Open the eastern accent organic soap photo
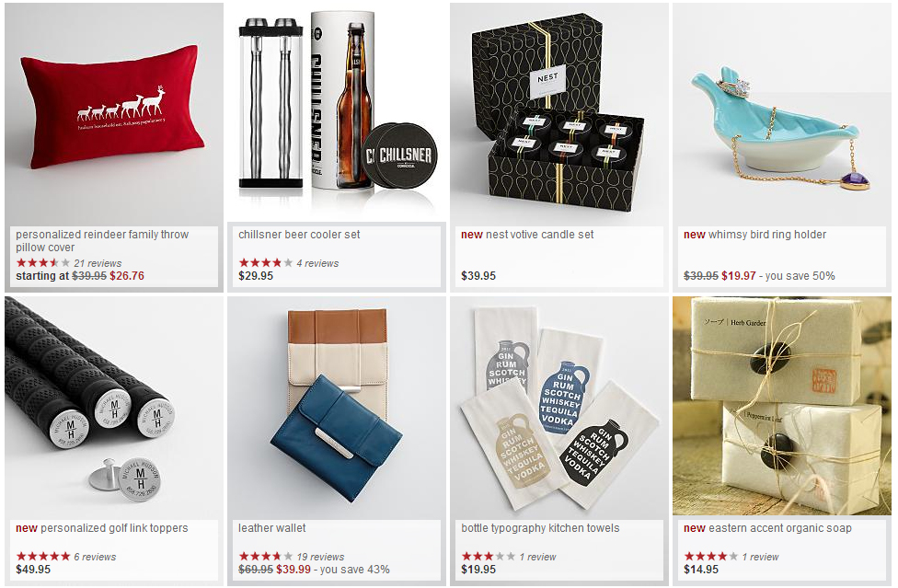 [782, 406]
